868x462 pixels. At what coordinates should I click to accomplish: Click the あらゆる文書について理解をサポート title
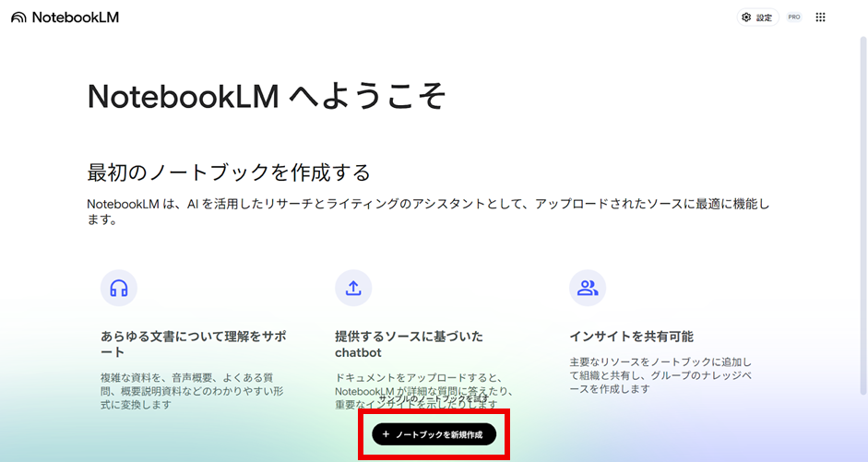pyautogui.click(x=193, y=344)
